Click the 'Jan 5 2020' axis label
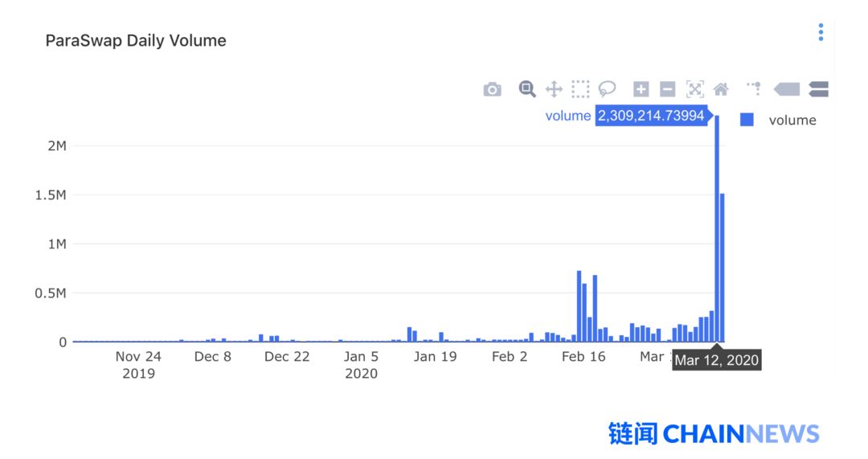This screenshot has width=868, height=459. click(x=361, y=365)
